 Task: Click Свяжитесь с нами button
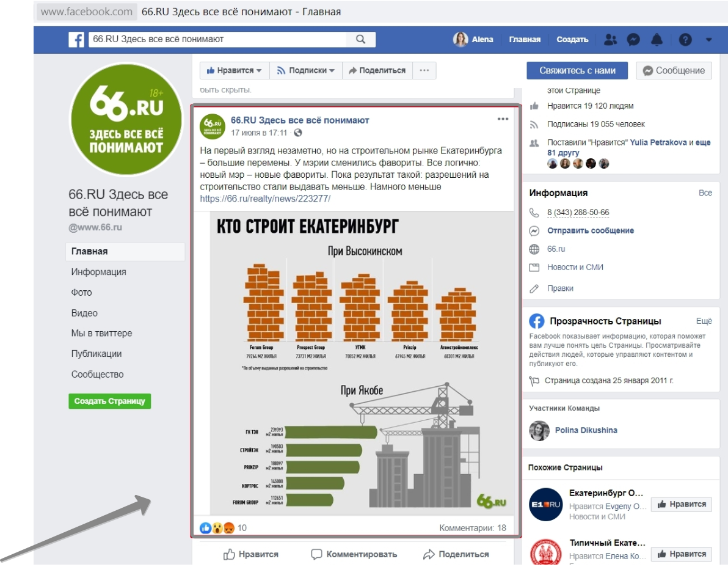pyautogui.click(x=577, y=71)
